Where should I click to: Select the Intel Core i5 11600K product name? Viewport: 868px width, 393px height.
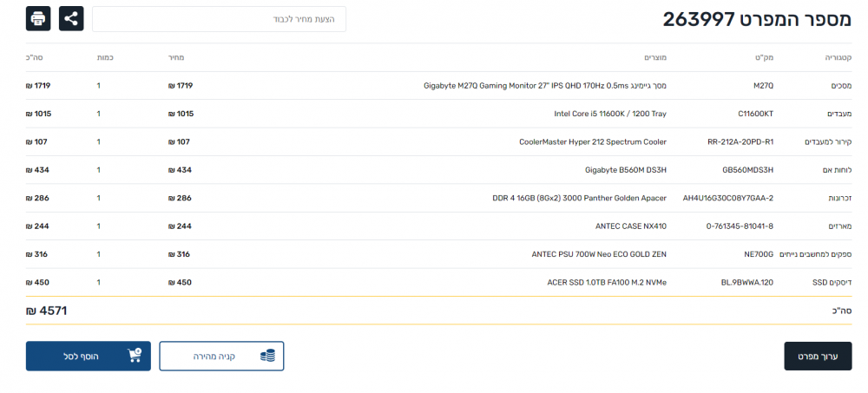pyautogui.click(x=610, y=114)
